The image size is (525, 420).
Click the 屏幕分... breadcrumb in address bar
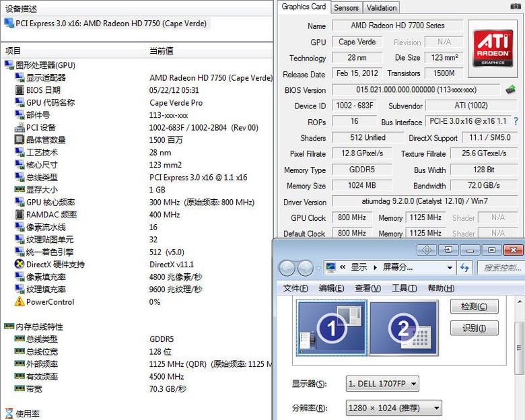(x=397, y=267)
